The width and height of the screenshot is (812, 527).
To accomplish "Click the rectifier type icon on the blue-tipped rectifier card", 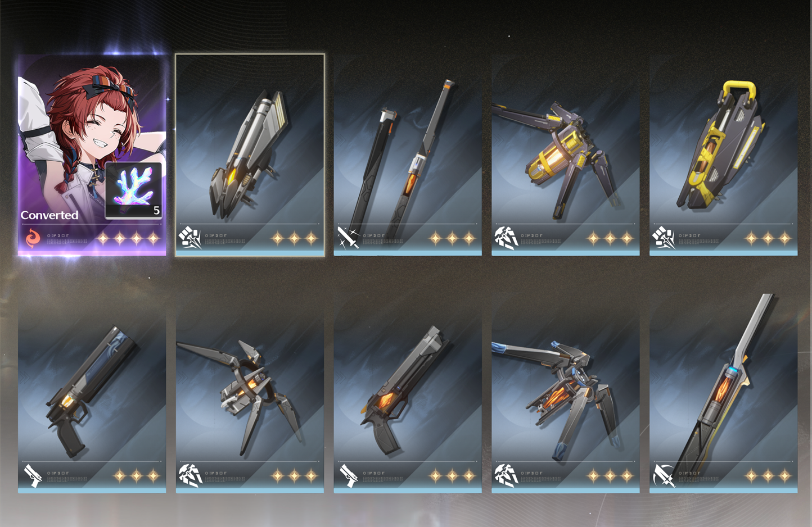I will (x=506, y=475).
